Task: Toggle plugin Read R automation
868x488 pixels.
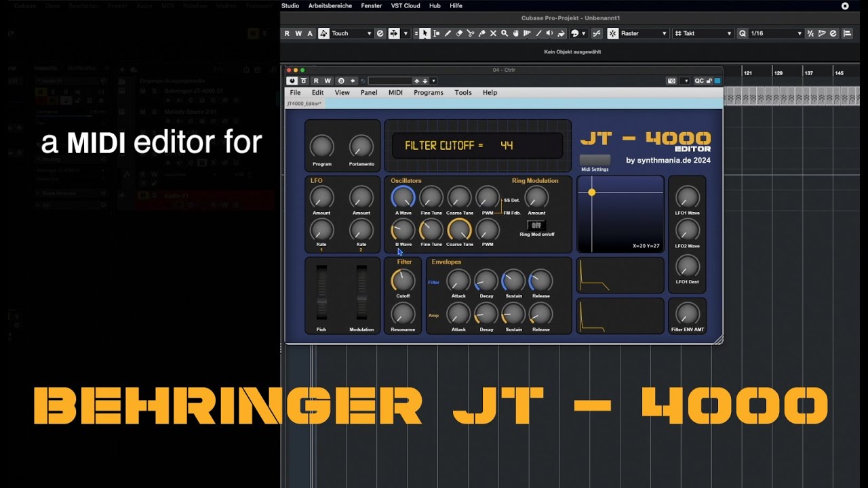Action: [316, 81]
